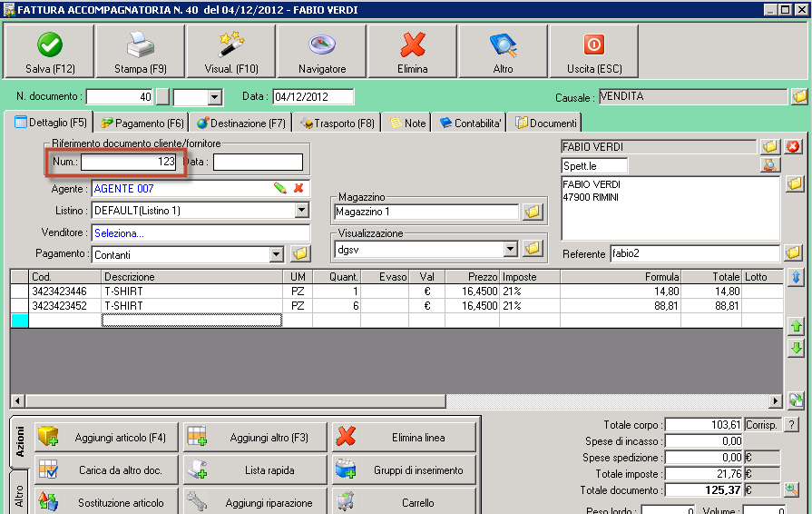Viewport: 812px width, 514px height.
Task: Click refresh icon beside the table's horizontal scrollbar
Action: [x=796, y=400]
